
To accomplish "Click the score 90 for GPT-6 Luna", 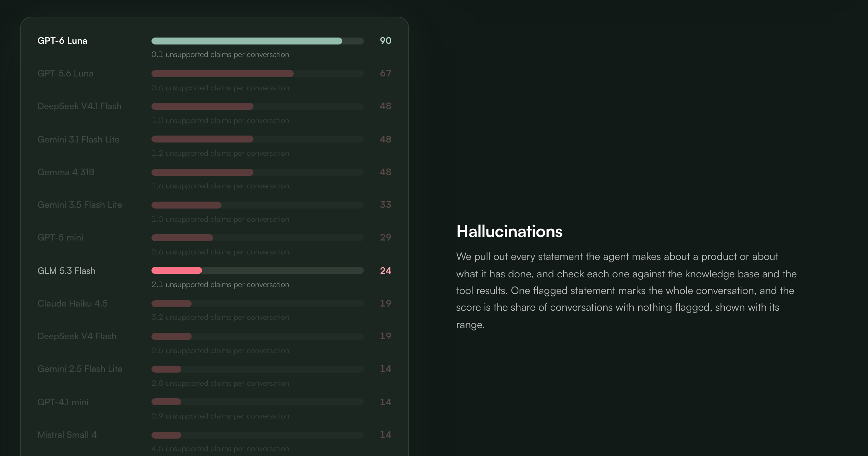I will 385,41.
